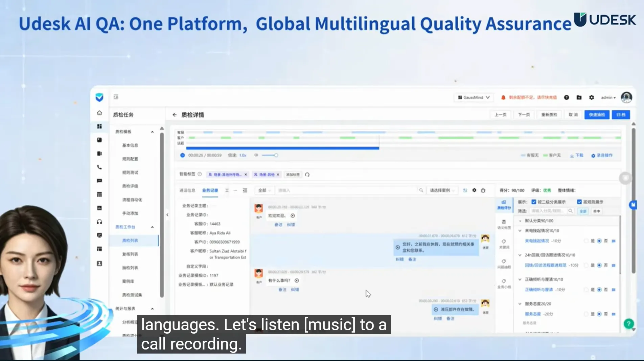644x361 pixels.
Task: Open the phone calls section in sidebar
Action: [x=99, y=167]
